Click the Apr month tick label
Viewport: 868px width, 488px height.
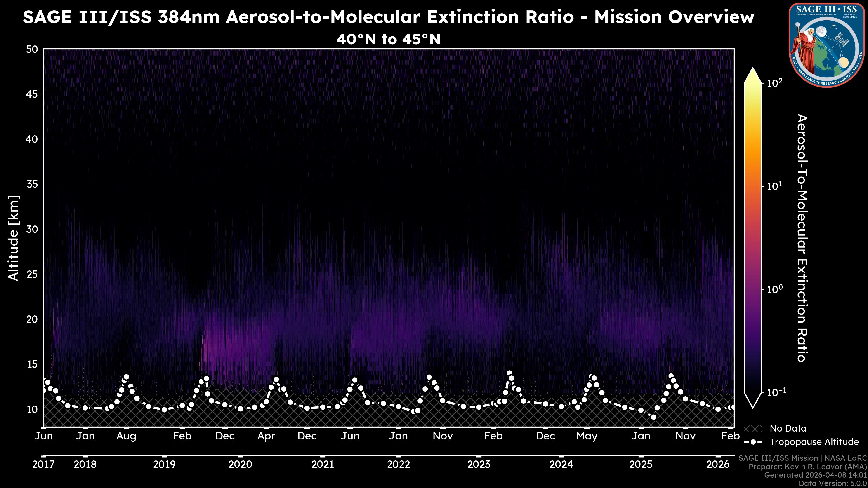coord(266,436)
